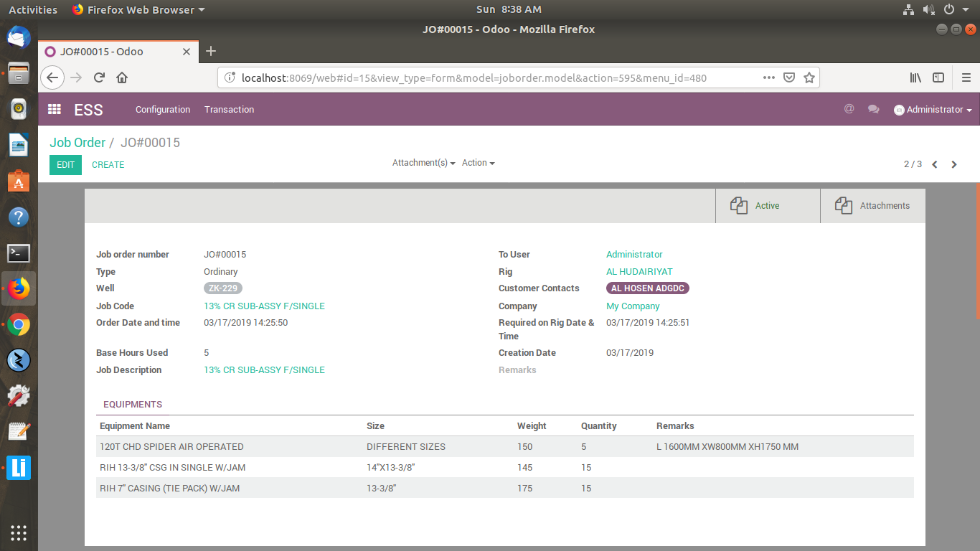Image resolution: width=980 pixels, height=551 pixels.
Task: Open the Action dropdown menu
Action: [477, 163]
